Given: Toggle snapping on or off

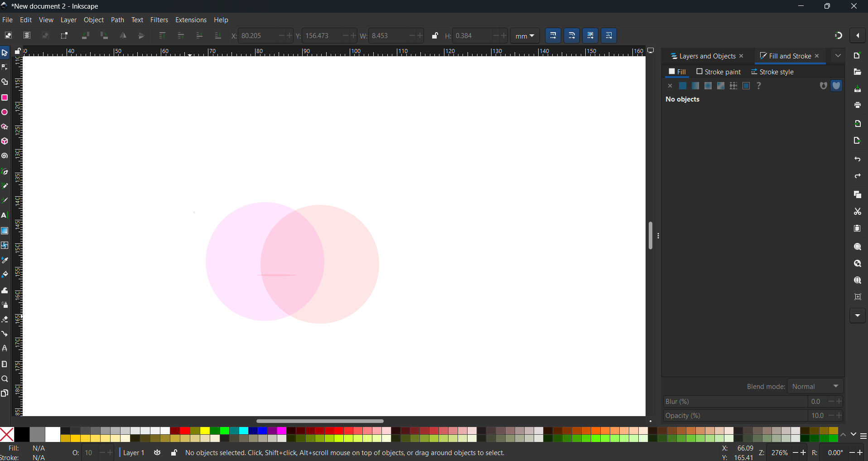Looking at the screenshot, I should click(x=839, y=35).
